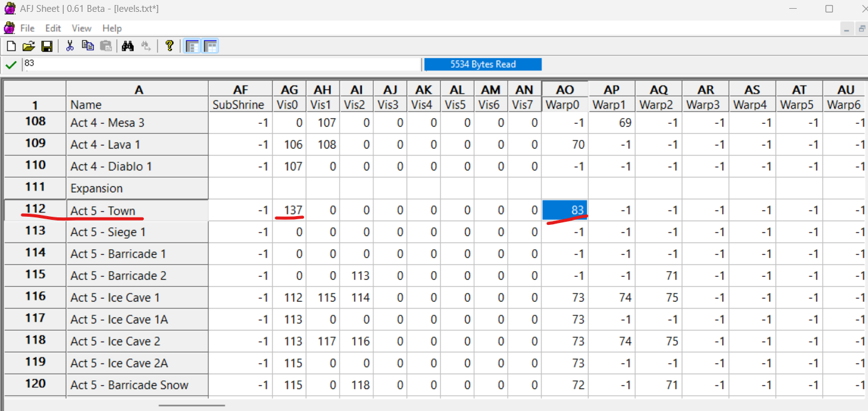Select the 'Act 4 - Diablo 1' cell
Screen dimensions: 868x411
[138, 166]
